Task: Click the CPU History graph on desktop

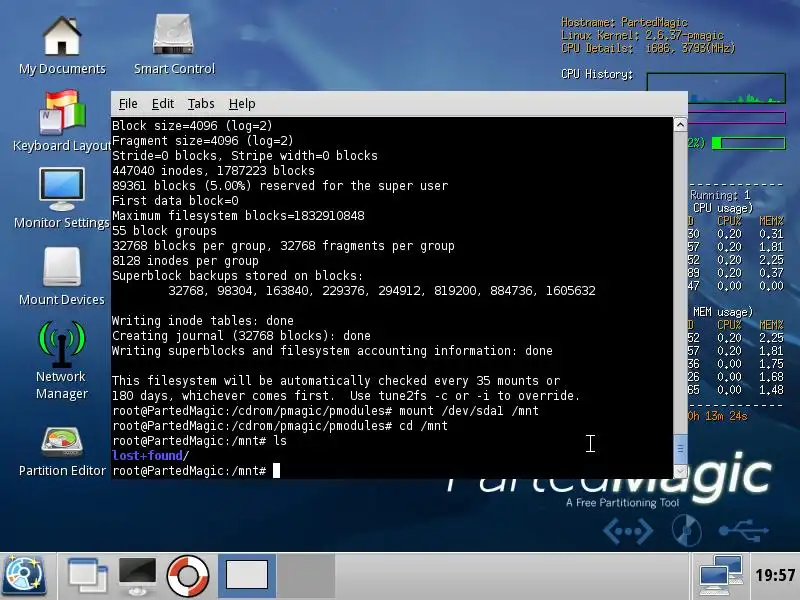Action: click(716, 88)
